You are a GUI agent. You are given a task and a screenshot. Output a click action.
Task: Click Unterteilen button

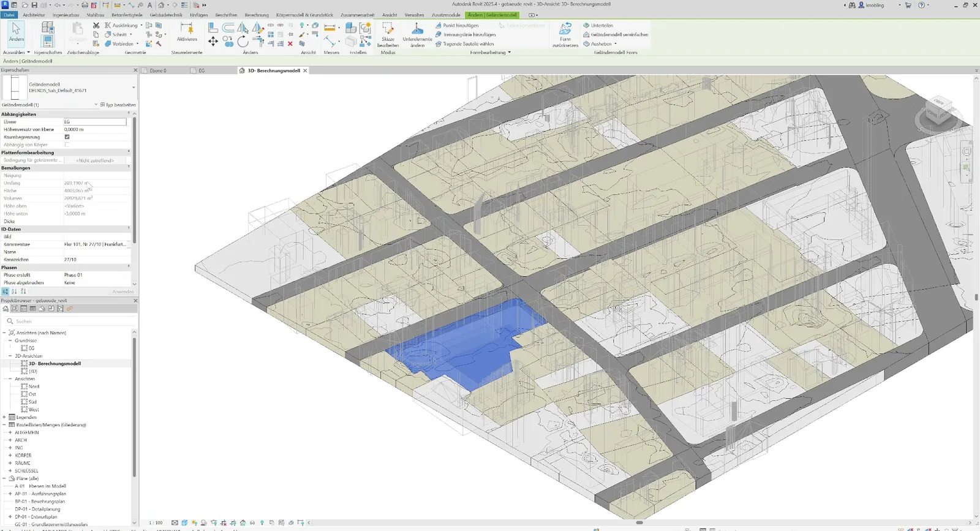(598, 26)
